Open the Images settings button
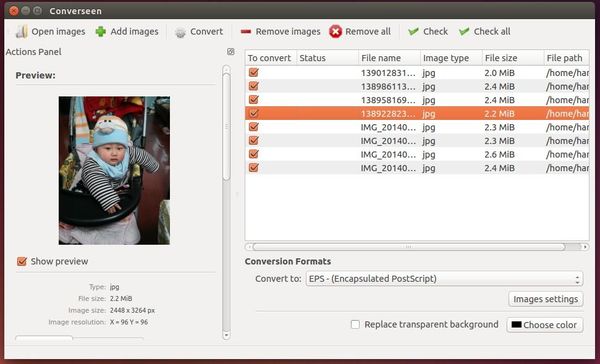Image resolution: width=600 pixels, height=364 pixels. pos(546,299)
